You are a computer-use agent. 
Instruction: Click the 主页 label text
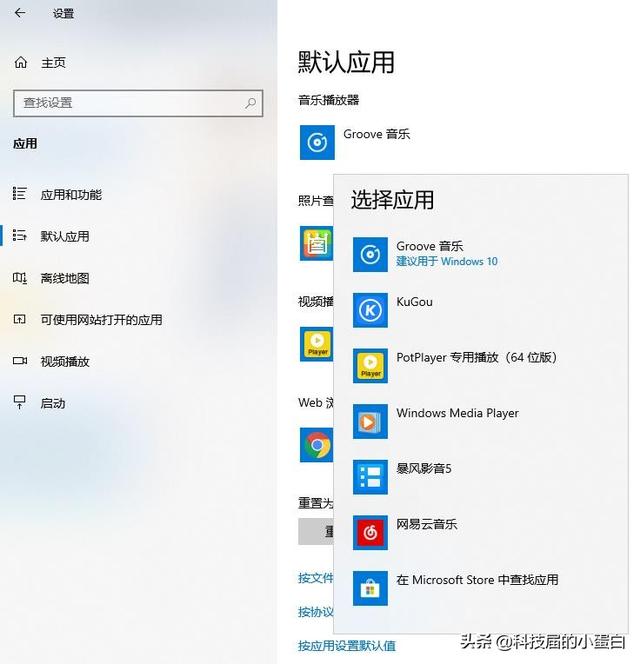[x=53, y=63]
